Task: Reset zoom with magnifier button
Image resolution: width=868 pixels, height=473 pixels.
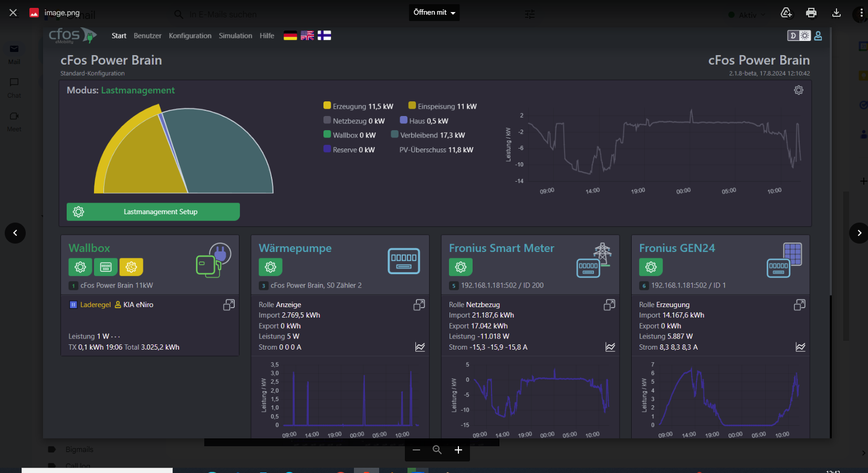Action: [437, 450]
